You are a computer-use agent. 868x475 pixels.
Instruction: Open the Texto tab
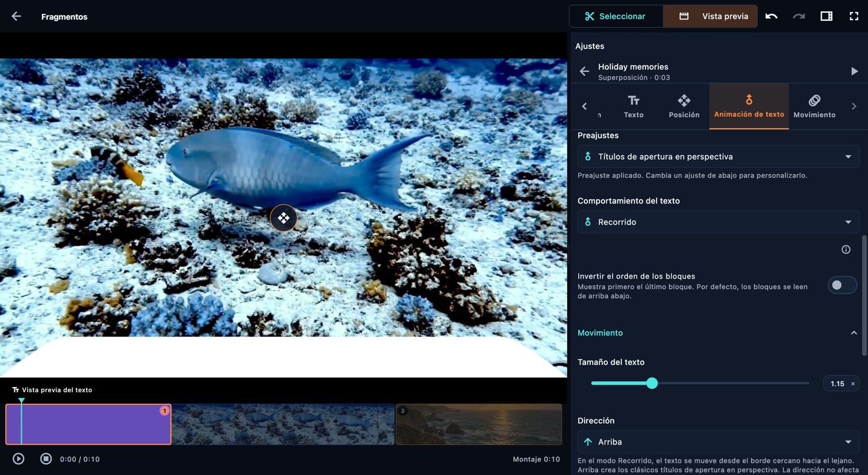click(x=634, y=106)
